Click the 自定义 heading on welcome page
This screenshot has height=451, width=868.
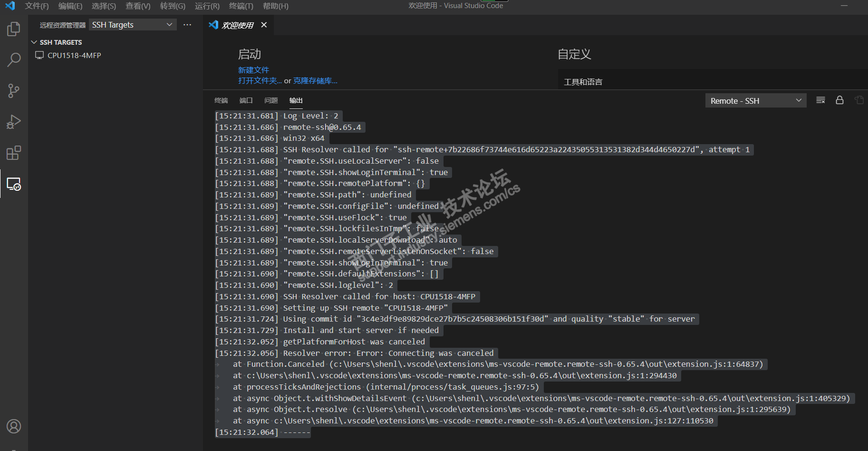pyautogui.click(x=574, y=54)
